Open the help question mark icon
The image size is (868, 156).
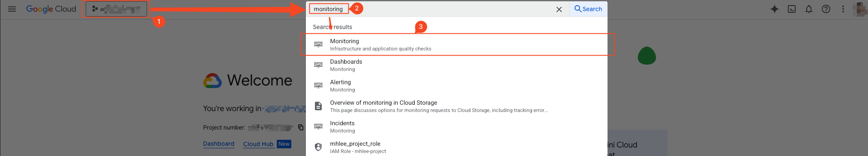pyautogui.click(x=826, y=9)
